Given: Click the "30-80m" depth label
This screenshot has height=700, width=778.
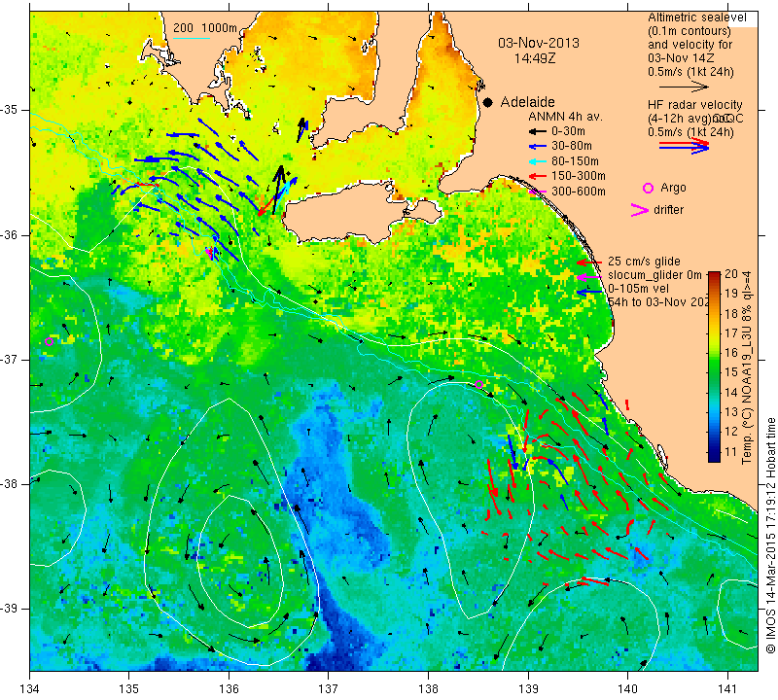Looking at the screenshot, I should (572, 146).
